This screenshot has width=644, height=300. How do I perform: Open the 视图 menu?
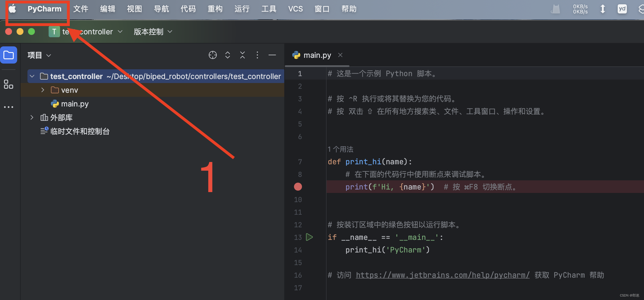pyautogui.click(x=134, y=9)
